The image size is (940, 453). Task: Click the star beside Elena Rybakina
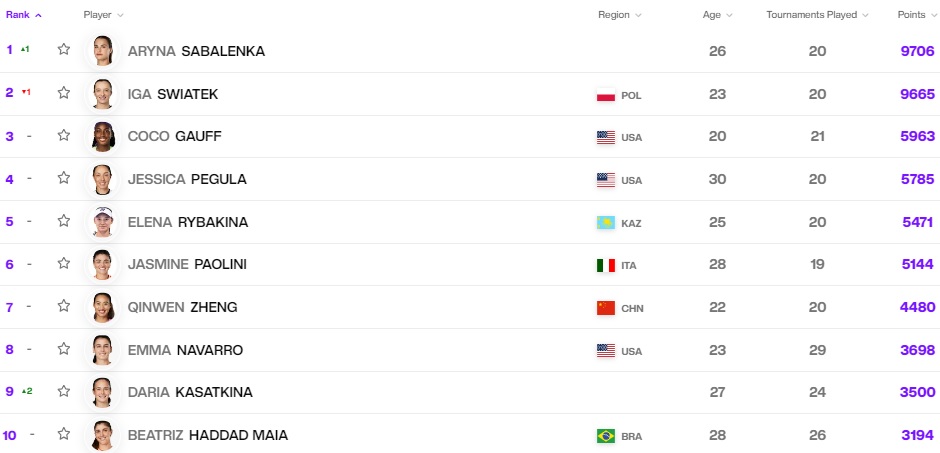[x=64, y=221]
